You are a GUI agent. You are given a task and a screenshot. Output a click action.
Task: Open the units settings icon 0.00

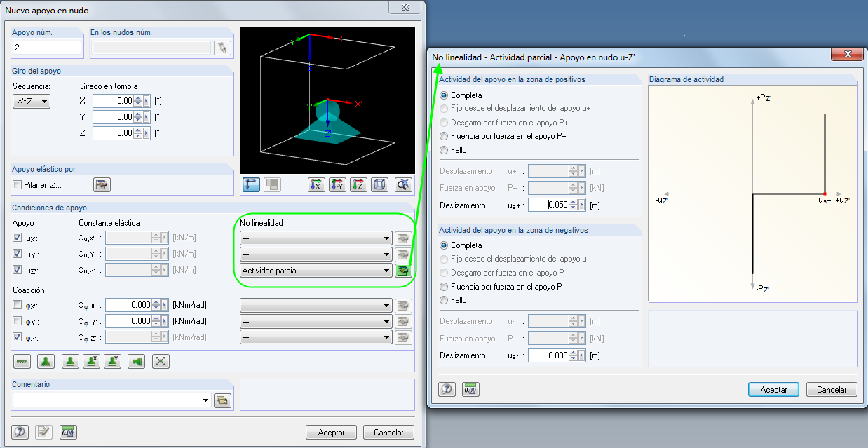click(68, 432)
